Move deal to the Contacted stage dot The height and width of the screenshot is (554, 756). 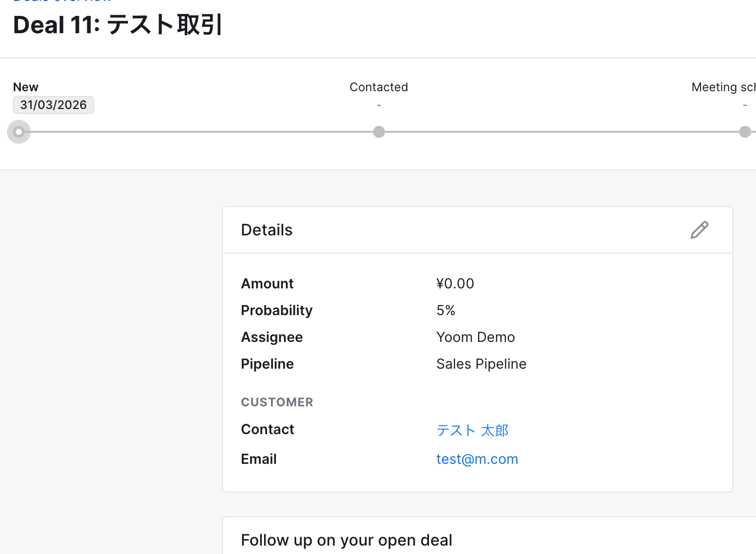click(x=379, y=132)
